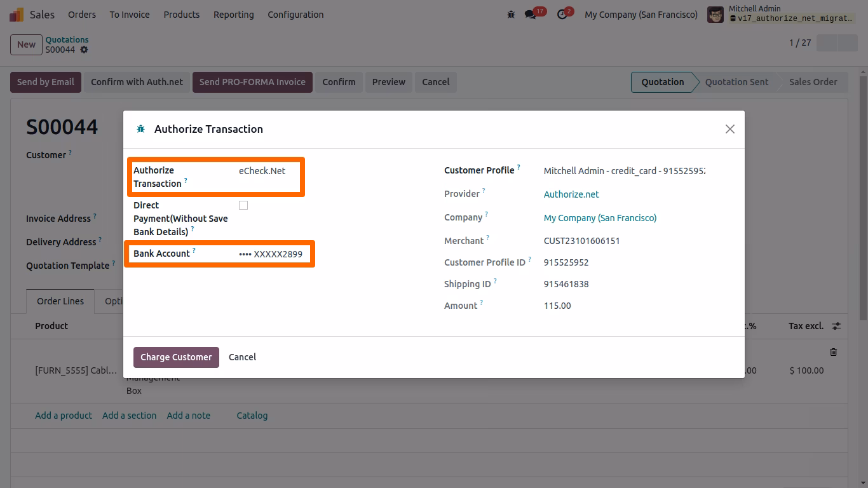Open the Sales app home icon
Screen dimensions: 868x488
[17, 14]
